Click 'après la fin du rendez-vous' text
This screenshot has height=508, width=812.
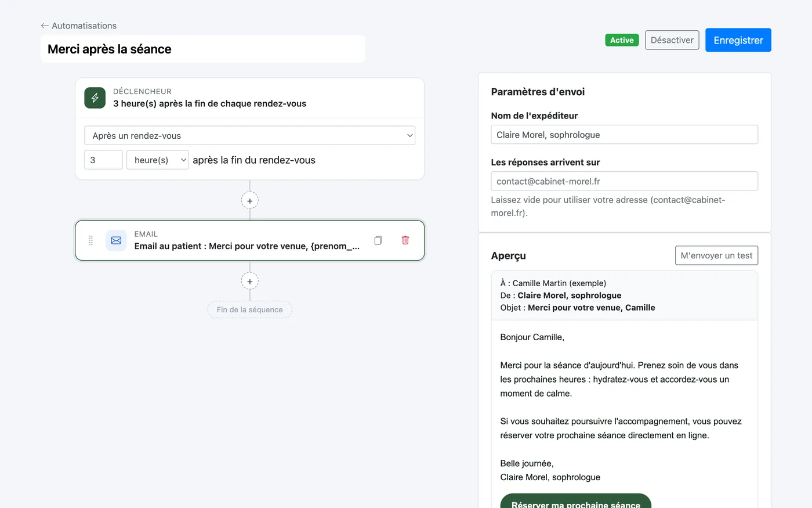(254, 160)
